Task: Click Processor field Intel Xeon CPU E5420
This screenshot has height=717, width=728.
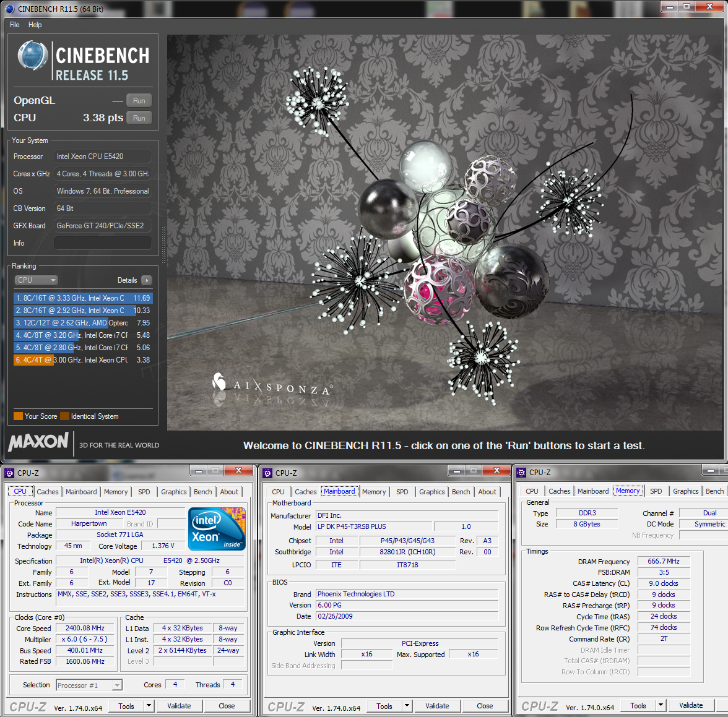Action: point(103,157)
